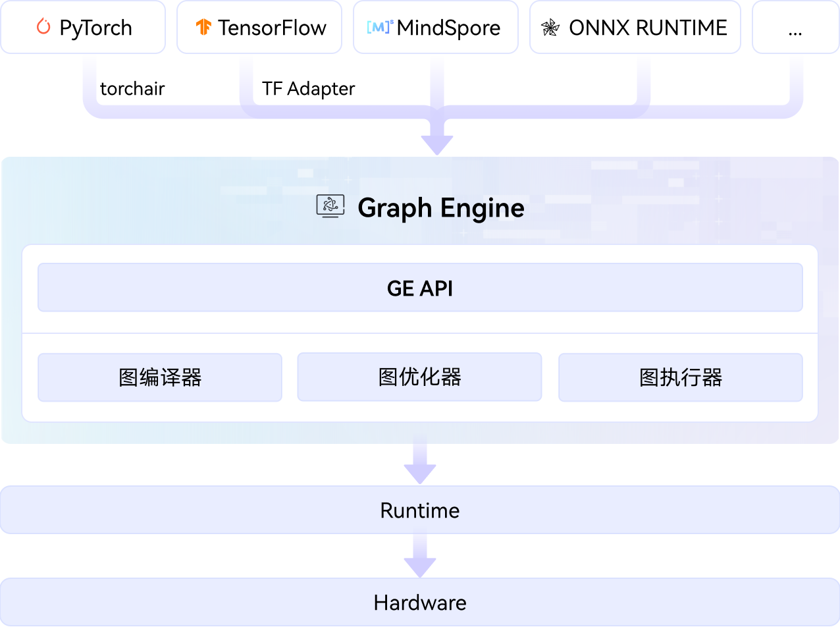Click the ONNX Runtime pinwheel icon
840x627 pixels.
point(551,27)
